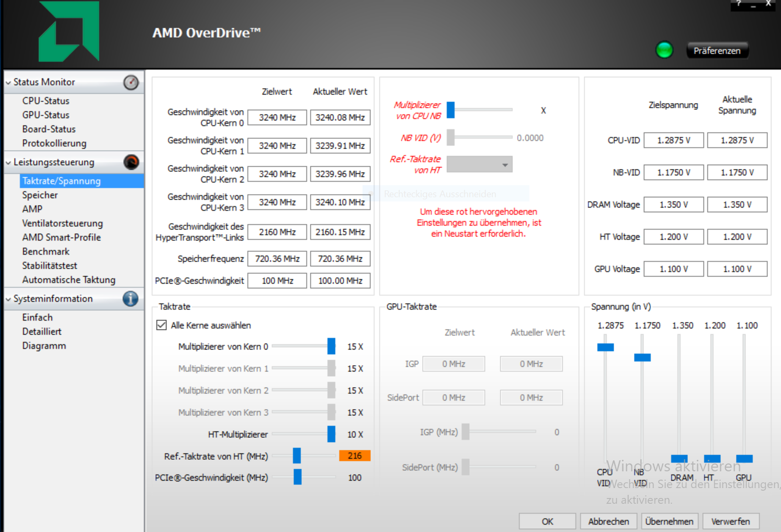
Task: Click HyperTransport-Links Zielwert 2160 MHz field
Action: pos(277,232)
